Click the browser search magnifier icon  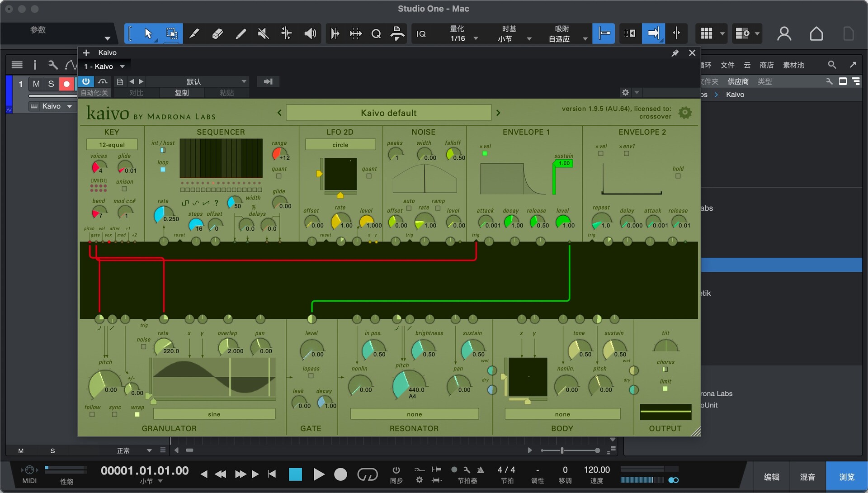832,65
